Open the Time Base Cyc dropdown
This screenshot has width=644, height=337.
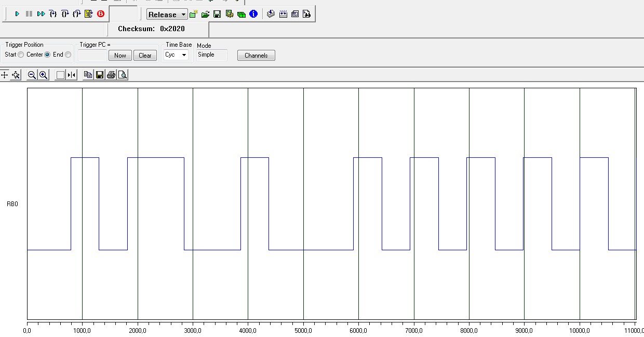[176, 55]
